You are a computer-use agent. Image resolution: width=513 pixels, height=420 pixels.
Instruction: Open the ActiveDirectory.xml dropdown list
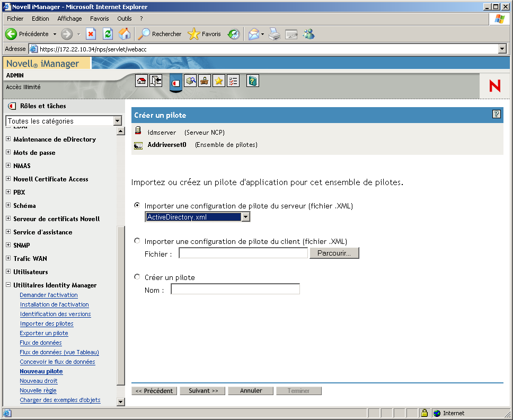245,216
